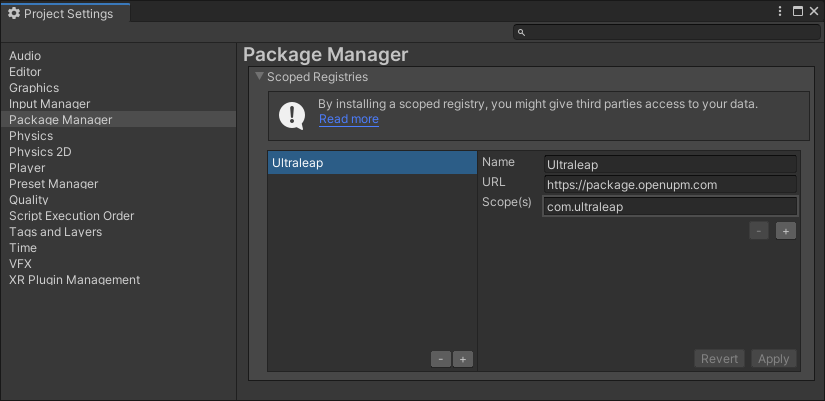Remove selected registry with minus button
Image resolution: width=825 pixels, height=401 pixels.
(441, 359)
